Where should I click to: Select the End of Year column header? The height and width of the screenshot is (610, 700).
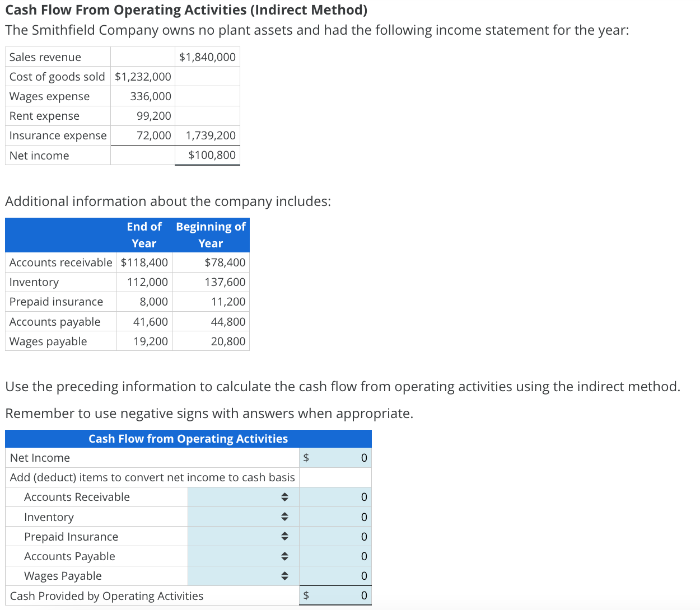tap(144, 234)
